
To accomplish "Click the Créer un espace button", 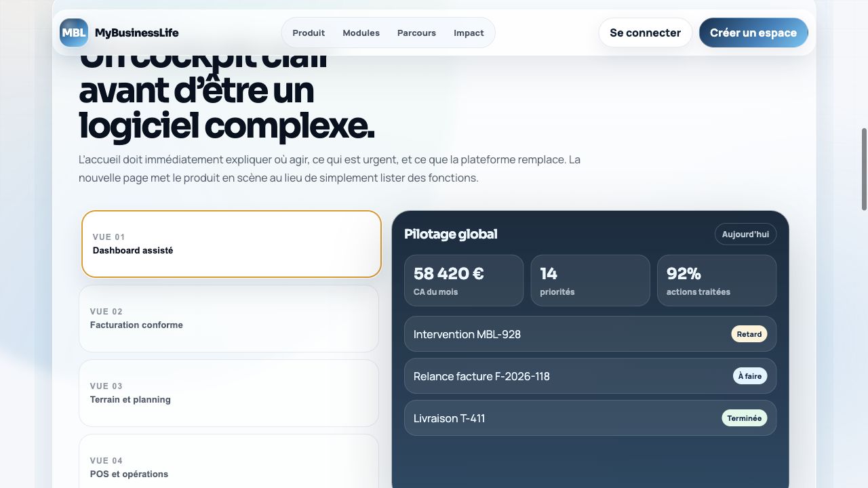I will click(x=753, y=33).
